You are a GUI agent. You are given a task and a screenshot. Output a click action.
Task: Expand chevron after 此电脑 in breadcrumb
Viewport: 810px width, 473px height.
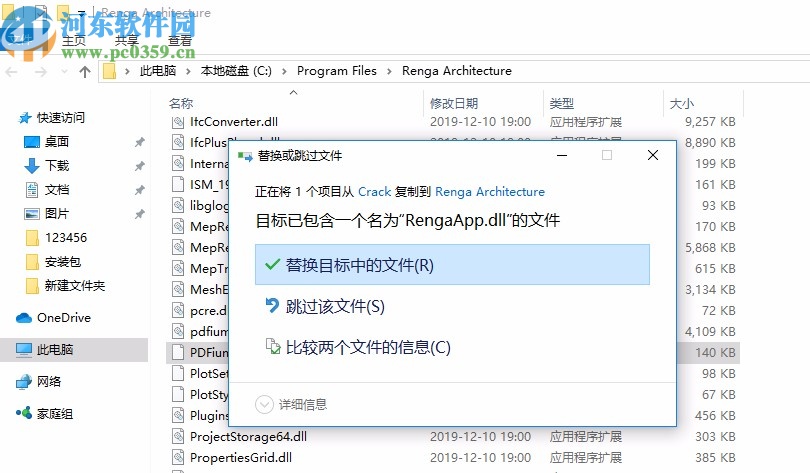pos(189,71)
